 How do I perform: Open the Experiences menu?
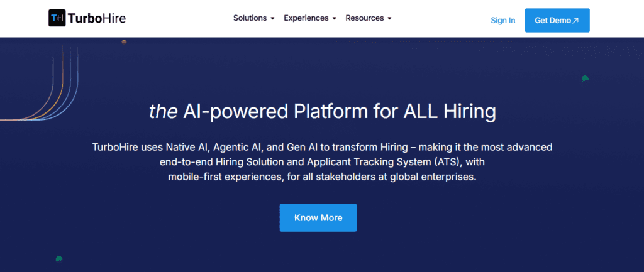[x=306, y=18]
